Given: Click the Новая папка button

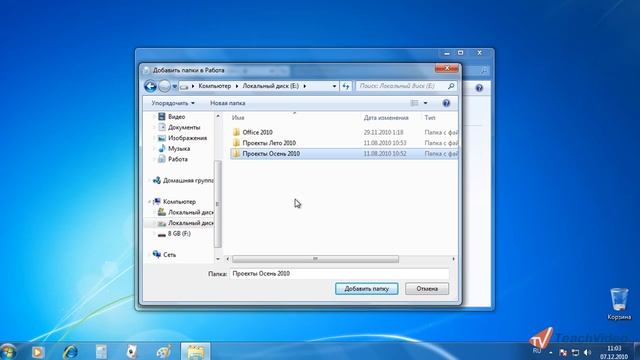Looking at the screenshot, I should 227,103.
